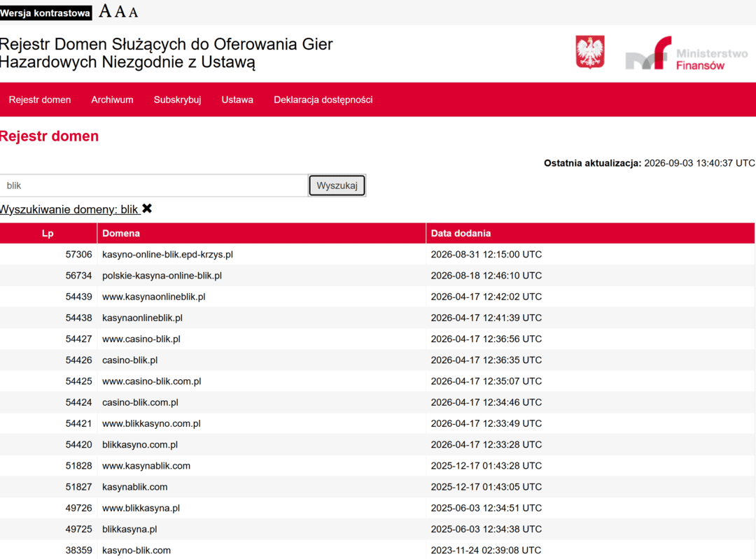The height and width of the screenshot is (559, 756).
Task: Select domain kasynaonlineblik.pl without the www prefix
Action: pyautogui.click(x=142, y=318)
